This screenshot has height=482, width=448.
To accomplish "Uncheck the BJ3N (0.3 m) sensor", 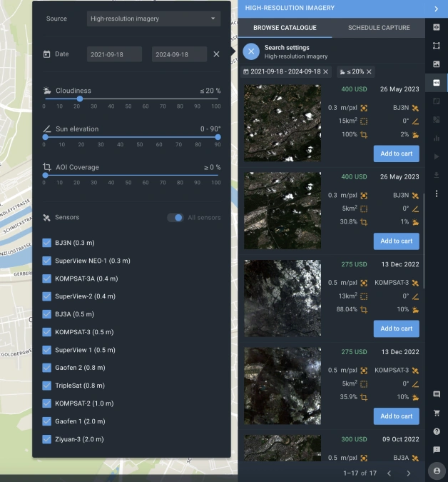I will pos(46,243).
